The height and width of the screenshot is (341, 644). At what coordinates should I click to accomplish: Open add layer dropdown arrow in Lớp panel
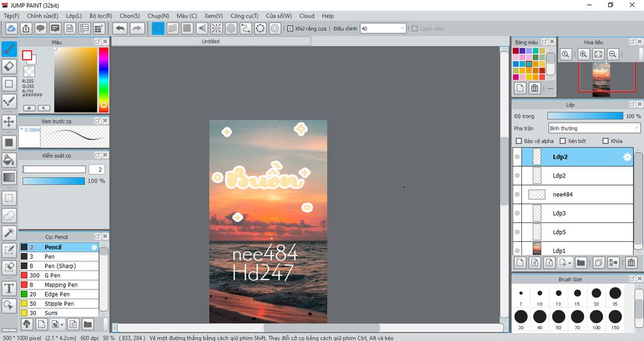[570, 264]
